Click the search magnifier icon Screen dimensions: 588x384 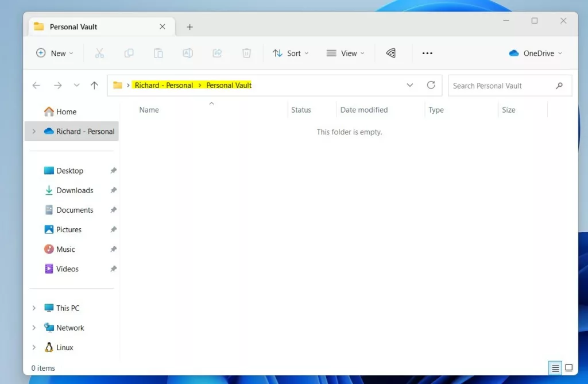[x=559, y=86]
